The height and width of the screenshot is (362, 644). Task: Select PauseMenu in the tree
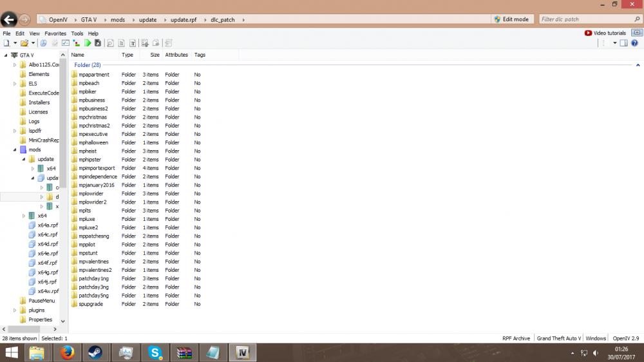tap(41, 300)
